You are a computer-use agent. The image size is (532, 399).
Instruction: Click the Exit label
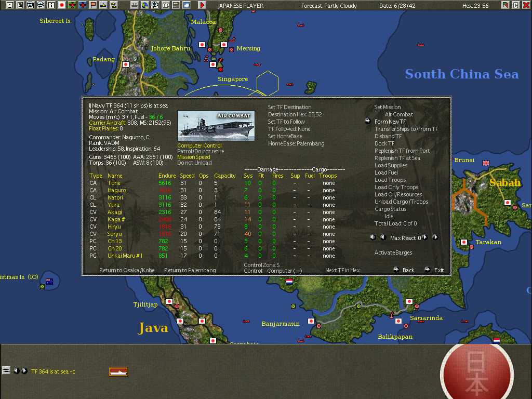coord(438,270)
